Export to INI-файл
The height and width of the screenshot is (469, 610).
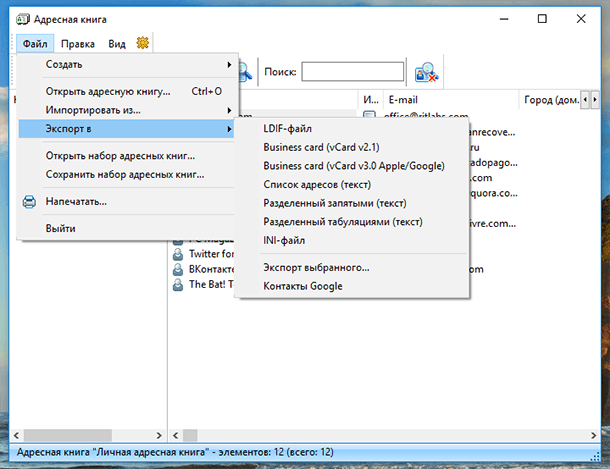click(352, 241)
